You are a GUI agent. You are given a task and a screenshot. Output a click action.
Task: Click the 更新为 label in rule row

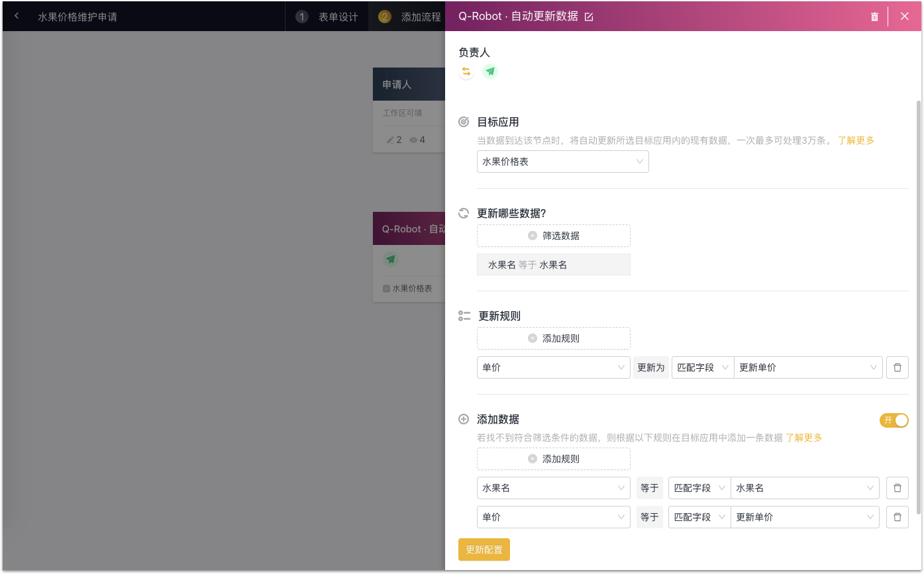(650, 367)
